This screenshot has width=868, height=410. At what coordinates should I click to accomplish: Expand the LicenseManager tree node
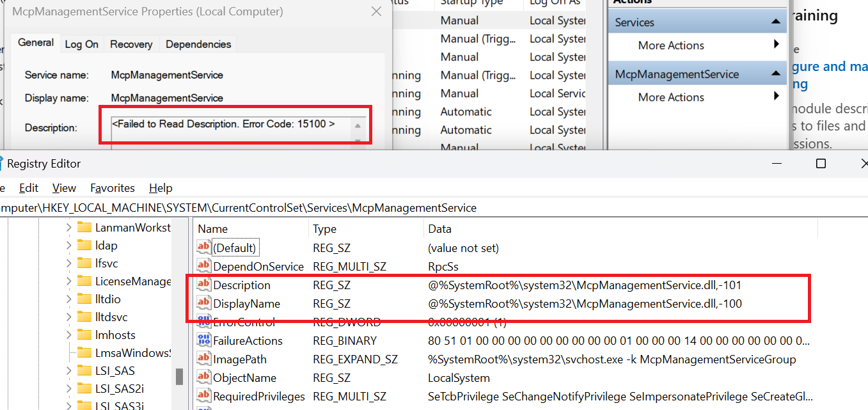click(68, 281)
